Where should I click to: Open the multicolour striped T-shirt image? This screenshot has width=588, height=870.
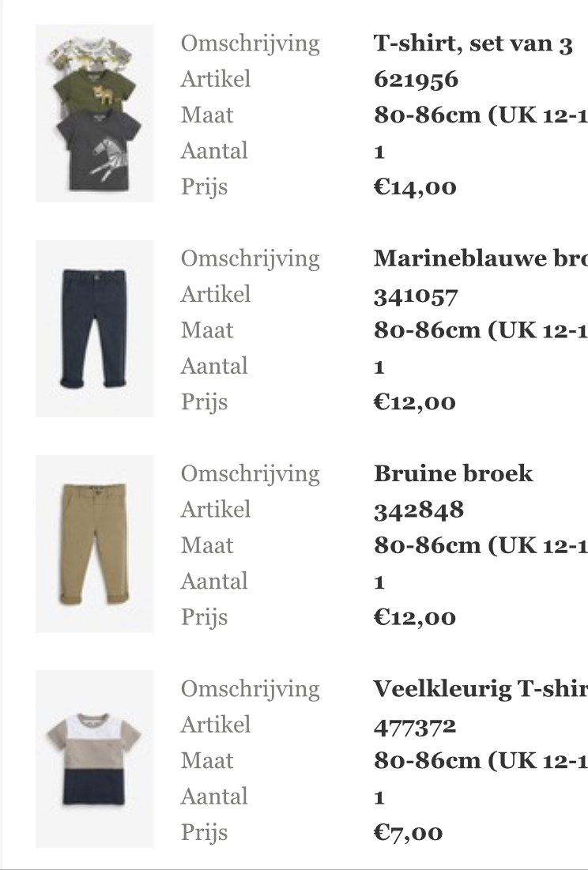(x=94, y=759)
